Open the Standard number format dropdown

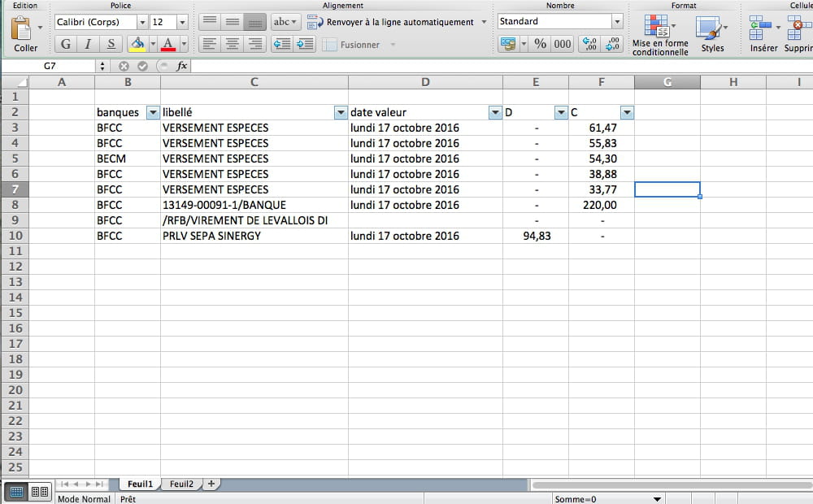coord(617,22)
